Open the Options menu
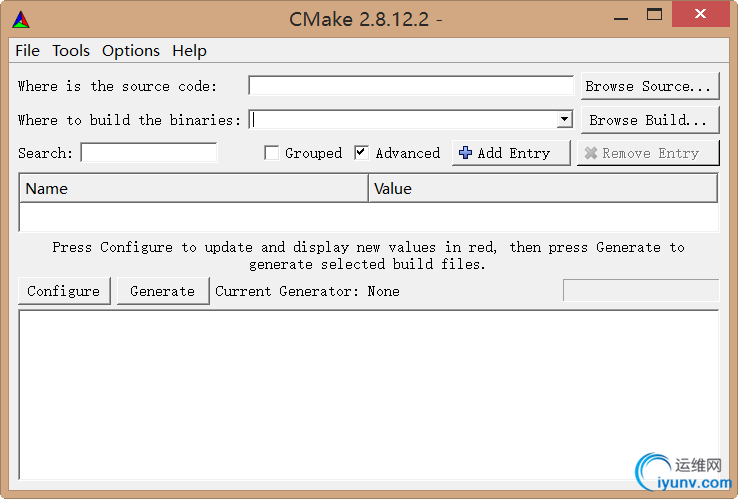This screenshot has height=499, width=738. click(131, 50)
